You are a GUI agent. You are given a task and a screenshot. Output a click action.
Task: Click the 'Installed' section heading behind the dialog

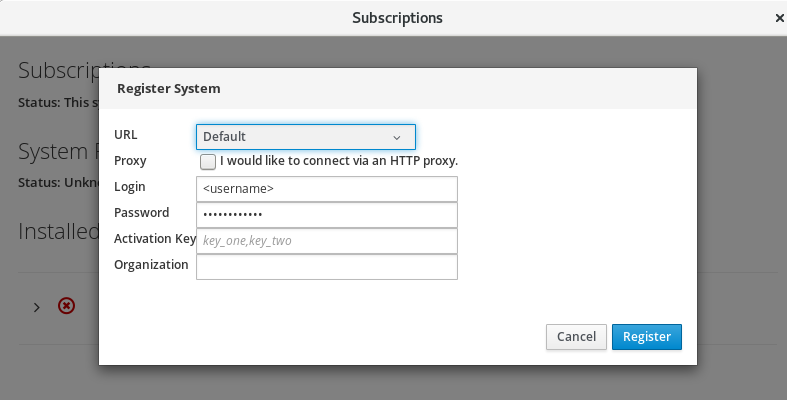tap(57, 231)
